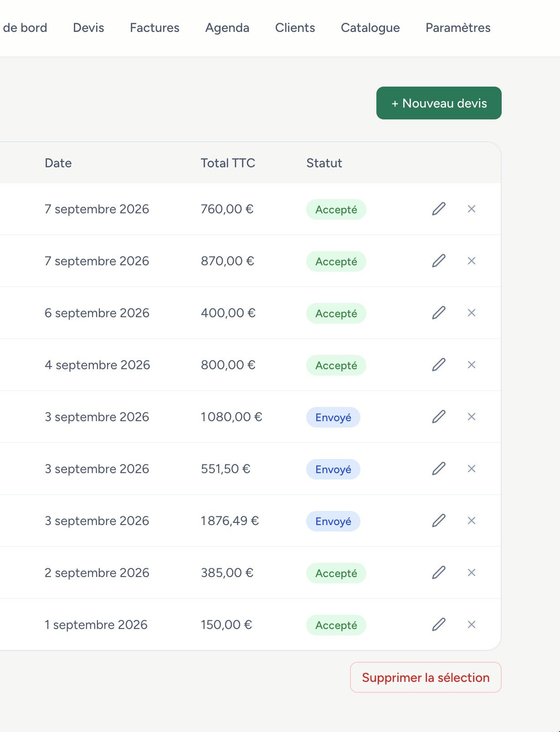Screen dimensions: 560x732
Task: Click Accepté badge on 400,00 € row
Action: point(336,313)
